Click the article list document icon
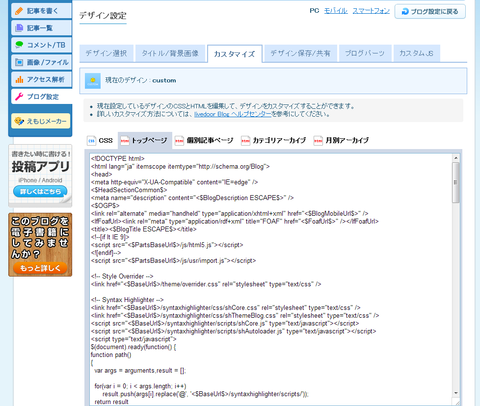The image size is (480, 406). pyautogui.click(x=19, y=28)
